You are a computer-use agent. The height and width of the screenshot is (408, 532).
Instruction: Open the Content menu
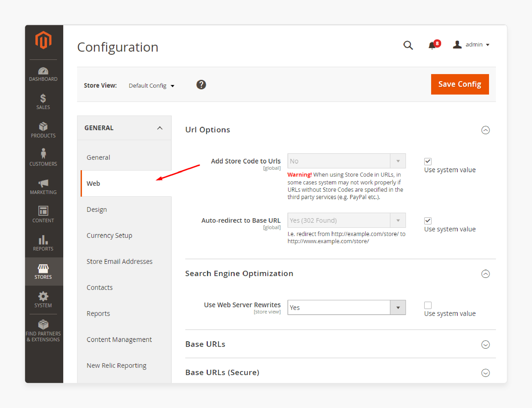point(43,215)
